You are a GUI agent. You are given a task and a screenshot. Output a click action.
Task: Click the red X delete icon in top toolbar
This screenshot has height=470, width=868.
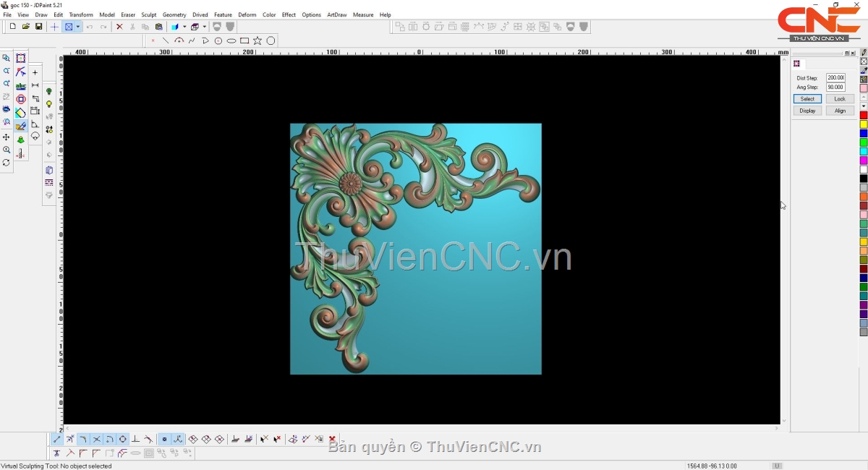click(119, 27)
